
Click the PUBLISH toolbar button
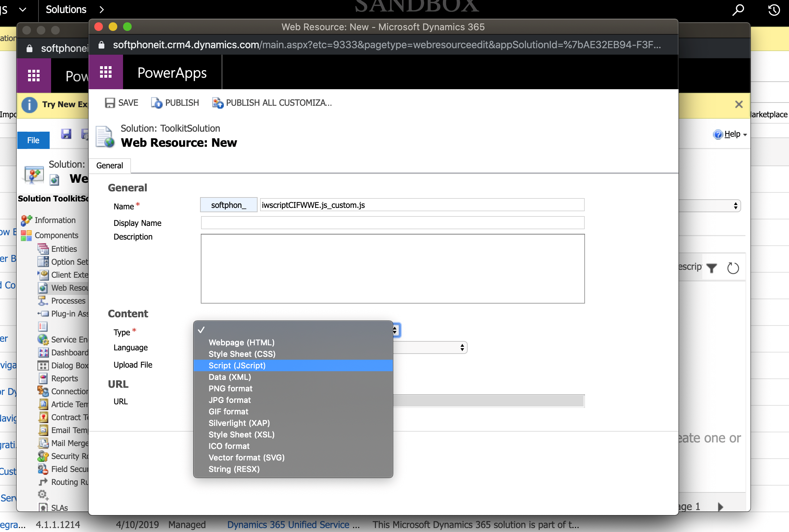(175, 103)
